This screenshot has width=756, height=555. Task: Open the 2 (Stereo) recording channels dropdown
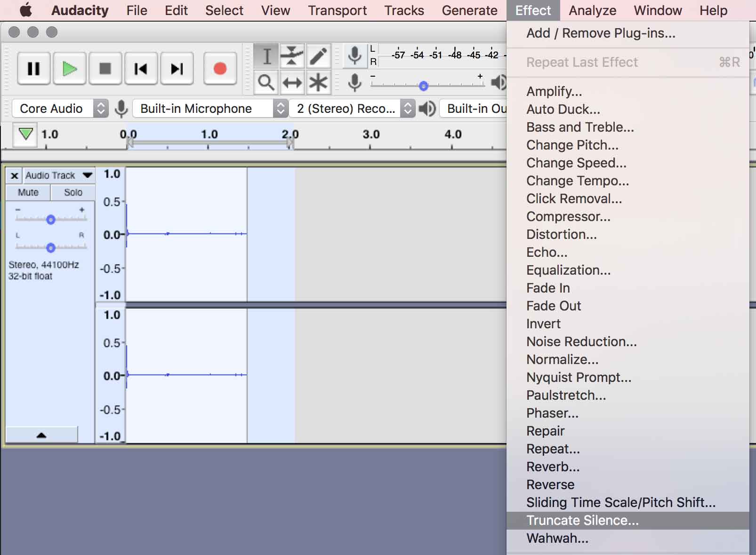(x=352, y=109)
